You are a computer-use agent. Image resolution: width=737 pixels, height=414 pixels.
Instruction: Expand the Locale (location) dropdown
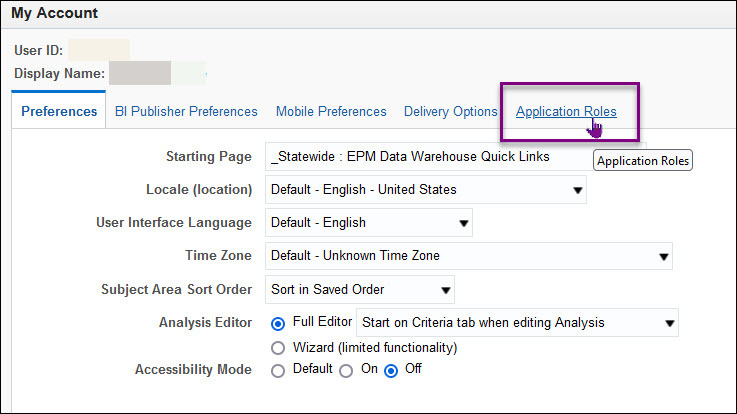click(426, 189)
